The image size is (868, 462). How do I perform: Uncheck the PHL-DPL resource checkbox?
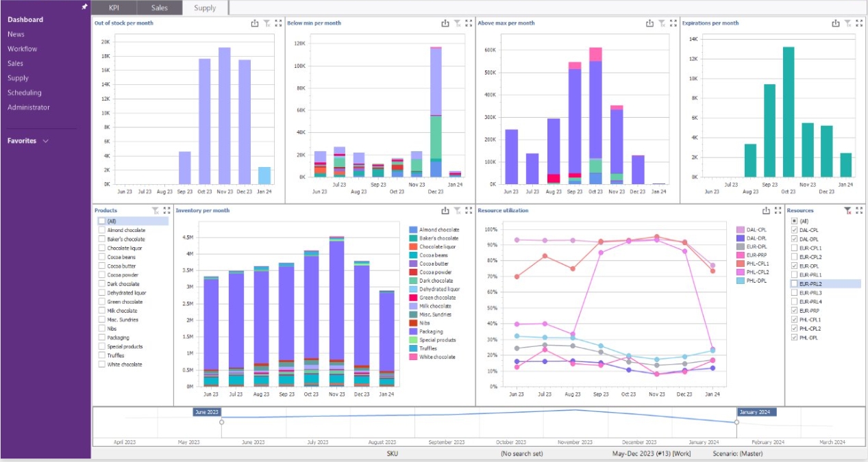[x=794, y=337]
